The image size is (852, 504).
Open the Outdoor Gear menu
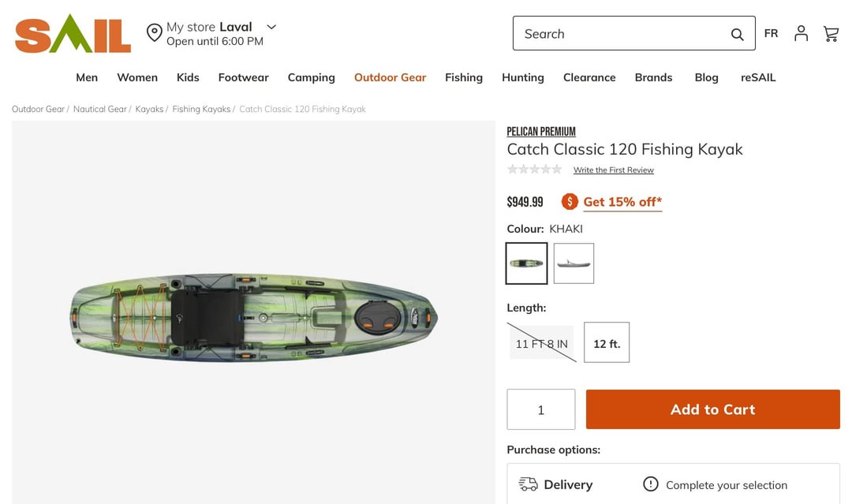(x=390, y=77)
